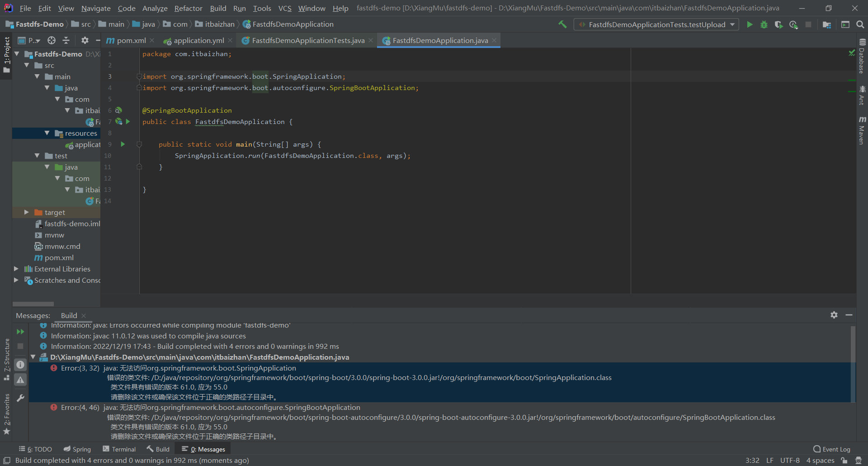Change indent setting '4 spaces'
This screenshot has width=868, height=466.
pyautogui.click(x=820, y=461)
